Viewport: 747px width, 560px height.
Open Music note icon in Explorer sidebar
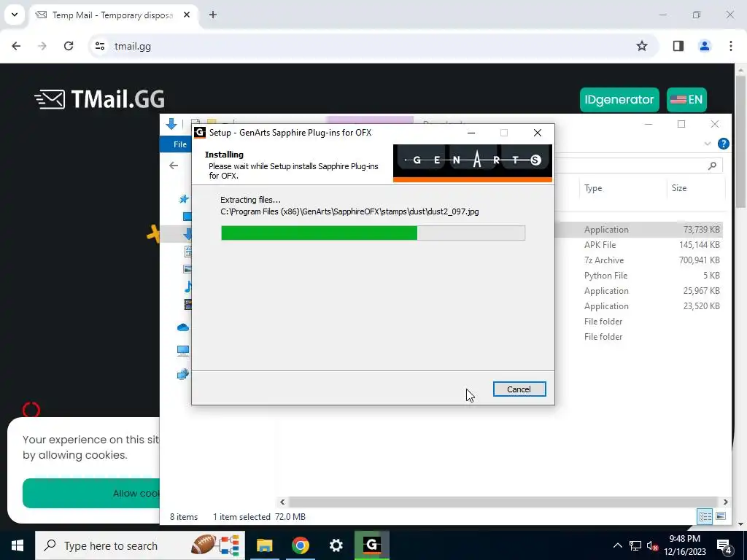[187, 287]
